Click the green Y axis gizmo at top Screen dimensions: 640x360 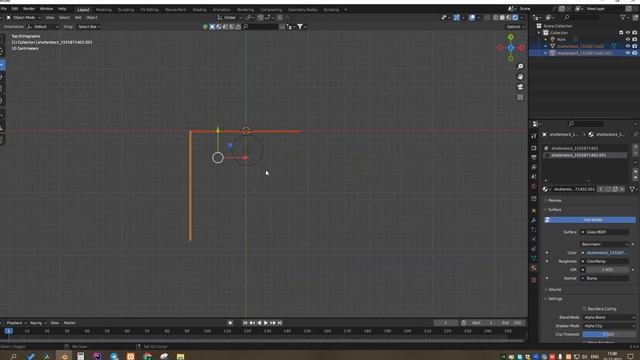pos(511,37)
